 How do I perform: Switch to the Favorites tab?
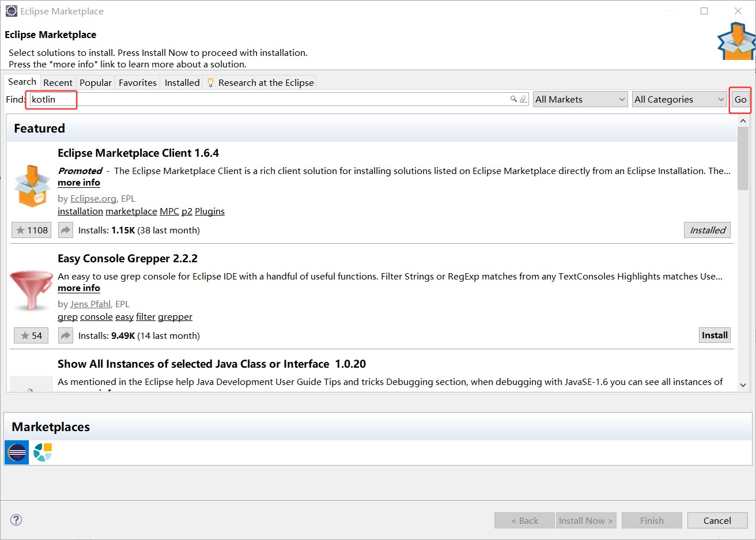click(x=138, y=82)
